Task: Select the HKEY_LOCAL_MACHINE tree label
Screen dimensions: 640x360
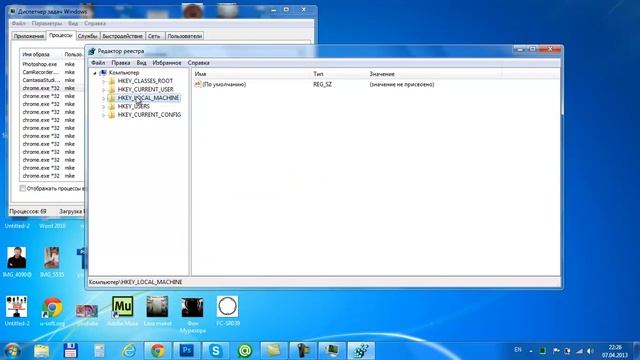Action: 148,98
